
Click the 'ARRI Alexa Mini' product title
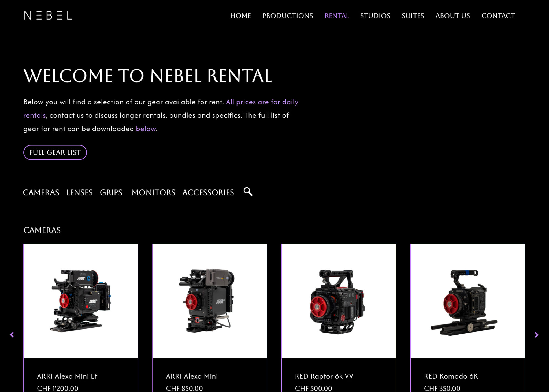192,376
